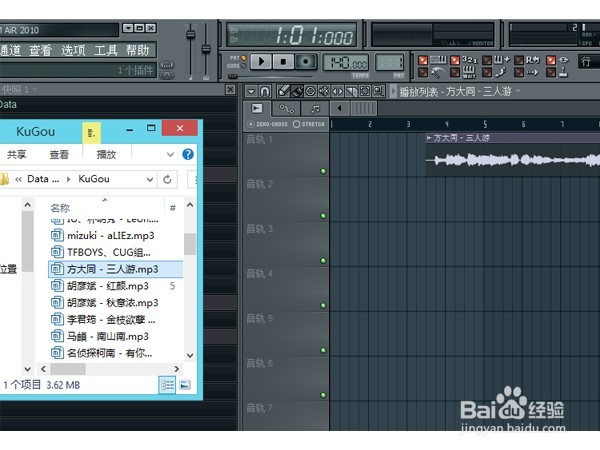
Task: Click the « previous locations chevron in address bar
Action: pos(18,179)
